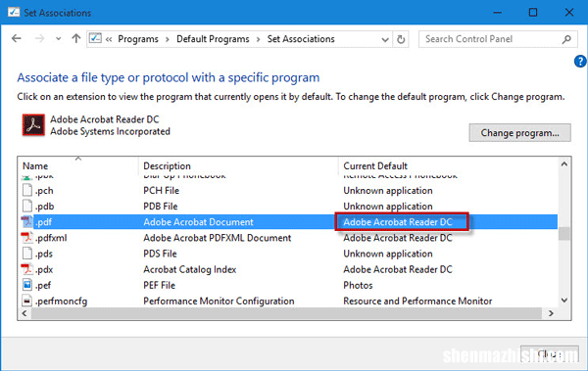Click Adobe Acrobat Document description
Viewport: 588px width, 371px height.
coord(198,222)
